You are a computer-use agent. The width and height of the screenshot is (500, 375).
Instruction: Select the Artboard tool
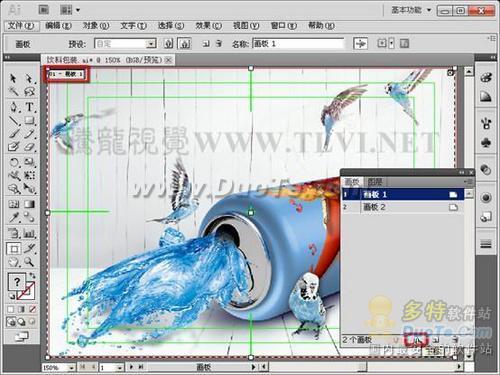coord(14,249)
